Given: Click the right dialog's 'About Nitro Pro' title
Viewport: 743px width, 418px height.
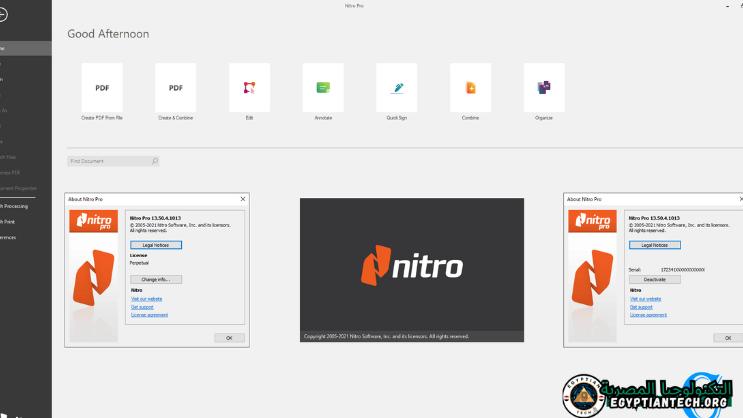Looking at the screenshot, I should pos(584,199).
